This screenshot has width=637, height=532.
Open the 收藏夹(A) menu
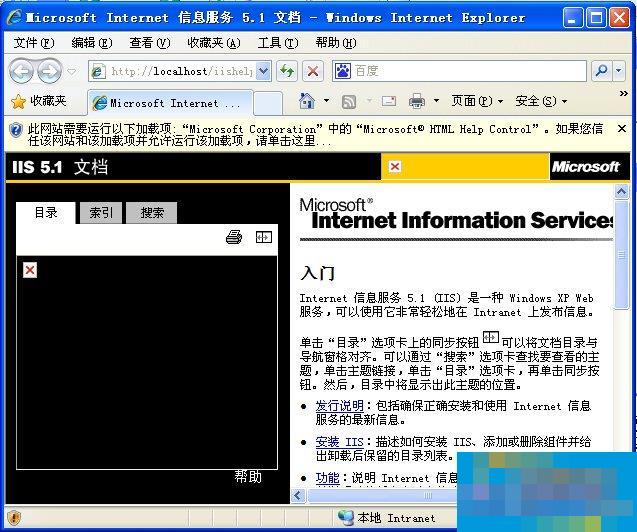point(214,43)
